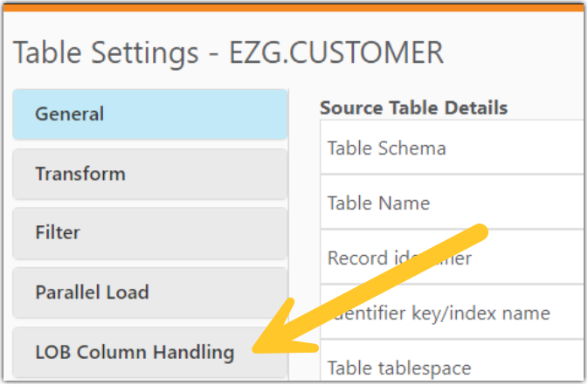Click the Table Settings - EZG.CUSTOMER title
Viewport: 588px width, 385px height.
pyautogui.click(x=228, y=54)
